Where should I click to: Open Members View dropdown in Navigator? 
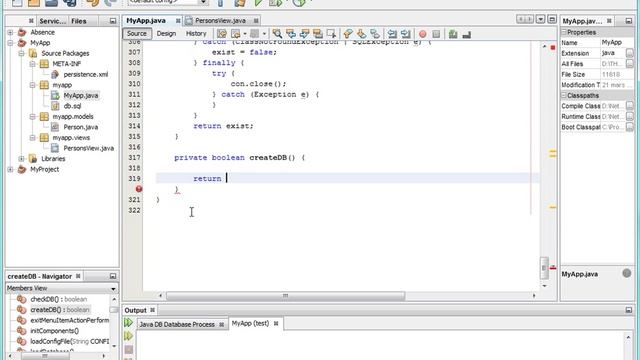[x=113, y=289]
